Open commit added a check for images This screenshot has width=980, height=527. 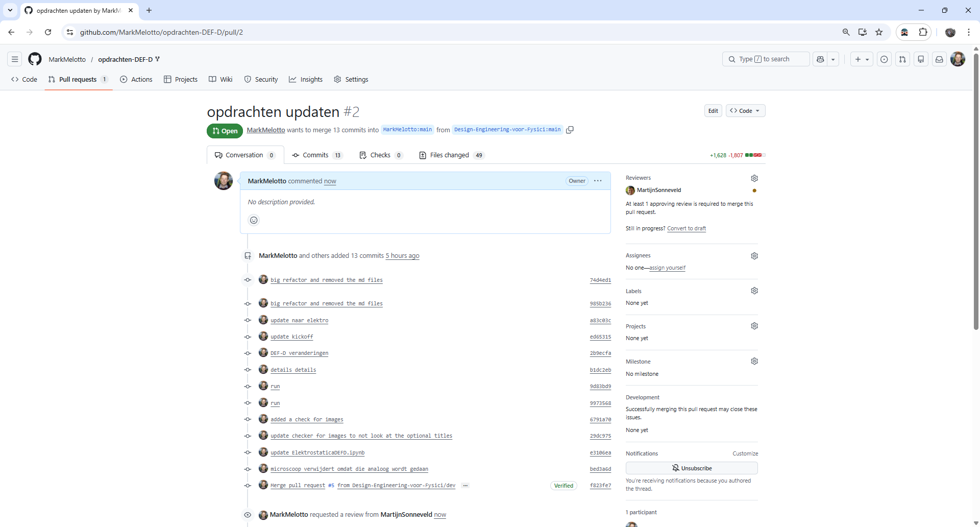[x=307, y=420]
